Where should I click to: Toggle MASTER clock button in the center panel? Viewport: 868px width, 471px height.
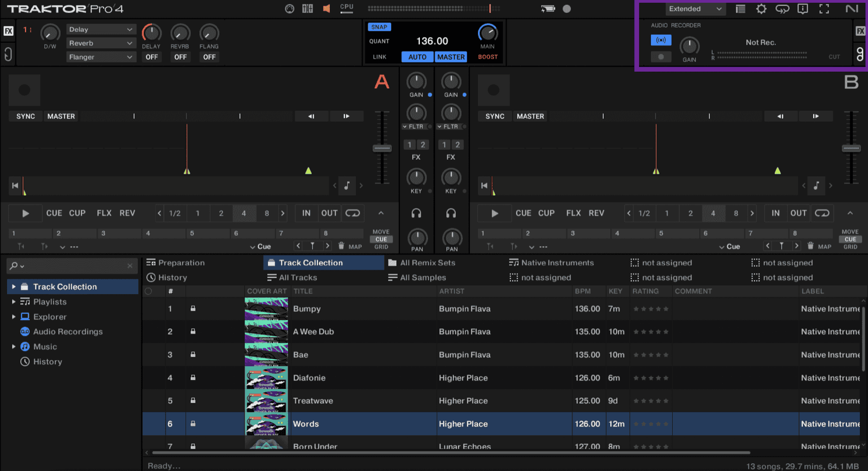click(x=451, y=57)
